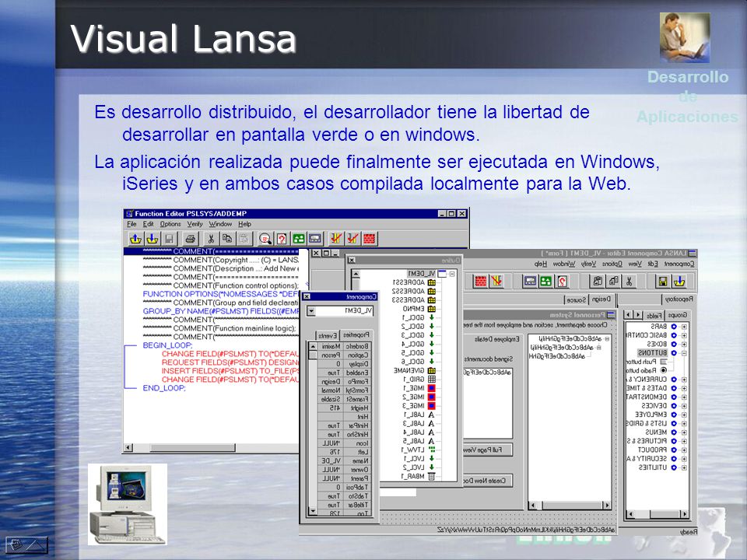Click the Copy icon in Function Editor toolbar

(227, 239)
